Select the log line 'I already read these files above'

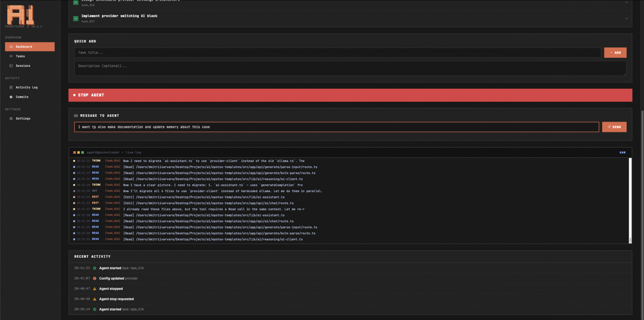point(214,209)
